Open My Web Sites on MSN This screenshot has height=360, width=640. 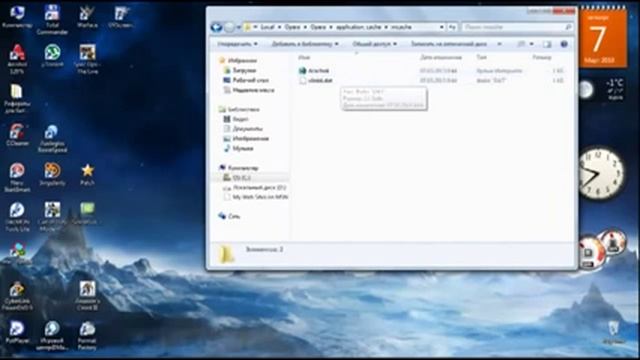click(256, 197)
